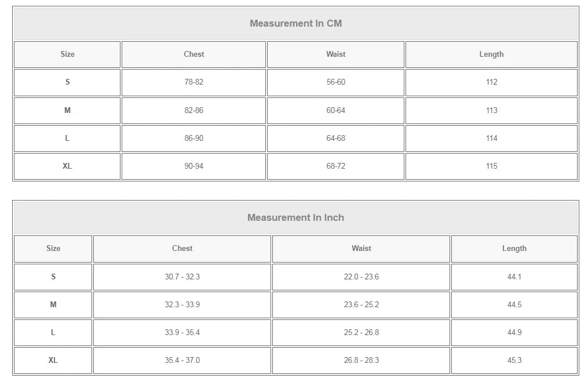This screenshot has width=588, height=382.
Task: Click the 35.4 - 37.0 chest cell
Action: (x=182, y=361)
